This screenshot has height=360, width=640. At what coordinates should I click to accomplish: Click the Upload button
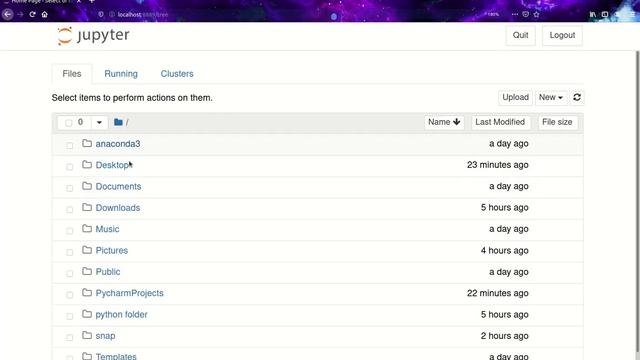(x=515, y=98)
